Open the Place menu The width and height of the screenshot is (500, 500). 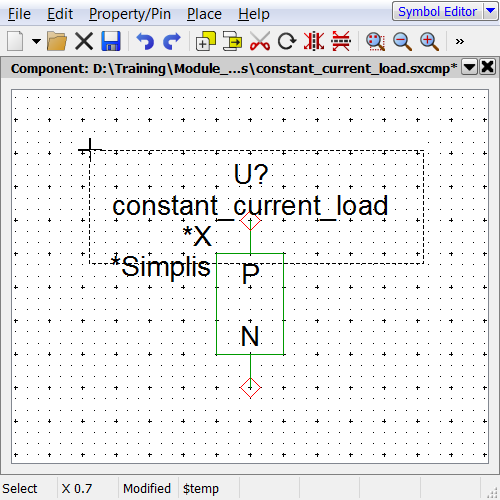click(x=204, y=14)
